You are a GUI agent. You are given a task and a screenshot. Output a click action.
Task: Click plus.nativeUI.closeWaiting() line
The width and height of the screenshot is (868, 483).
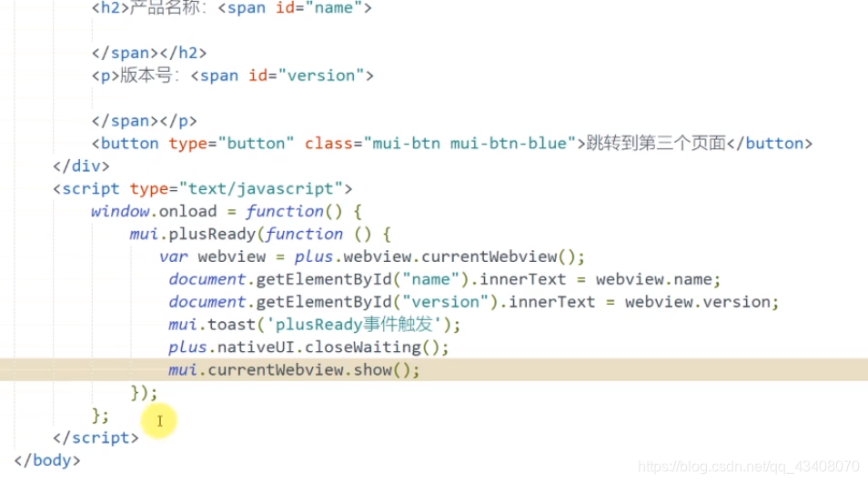coord(308,347)
